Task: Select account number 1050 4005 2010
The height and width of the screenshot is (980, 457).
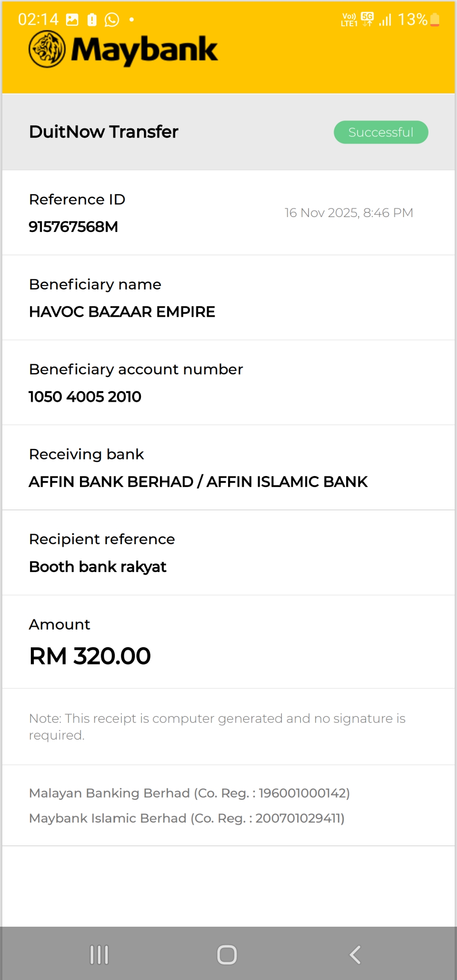Action: (85, 397)
